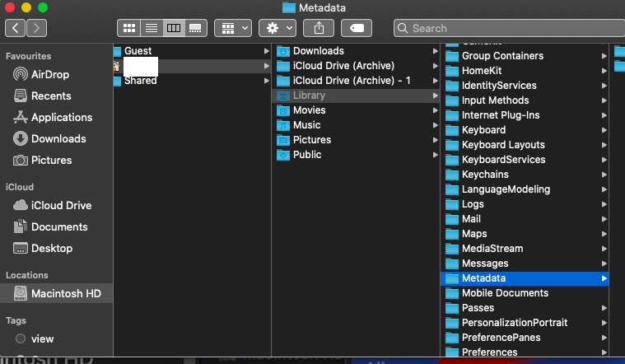
Task: Click the Music folder icon
Action: point(283,125)
